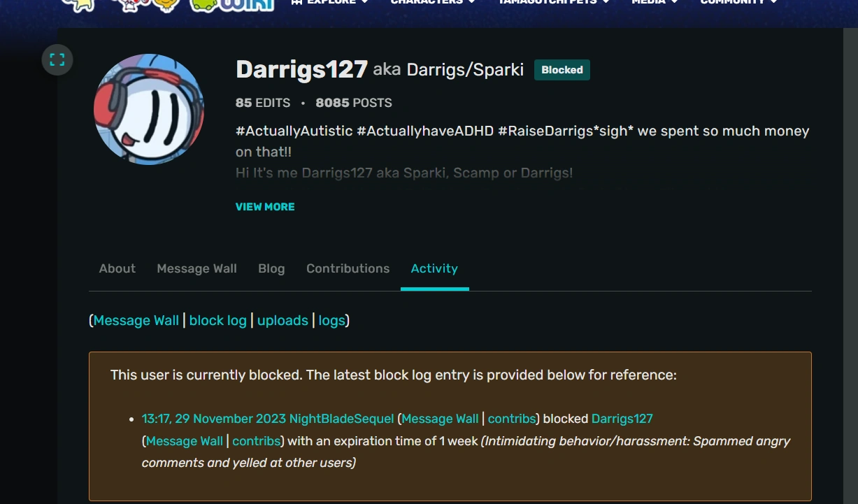Open the Explore dropdown menu
Screen dimensions: 858x504
(329, 2)
